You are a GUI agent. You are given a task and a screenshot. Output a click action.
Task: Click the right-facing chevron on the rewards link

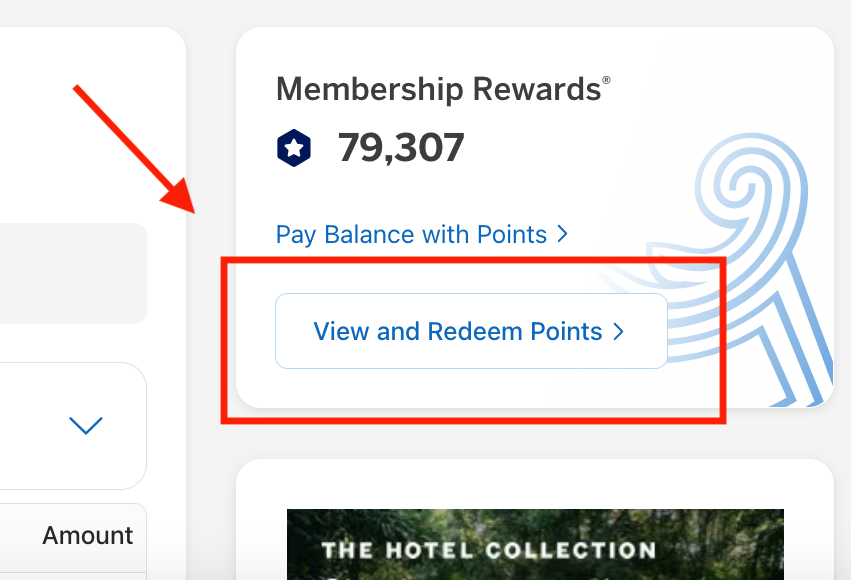tap(561, 234)
